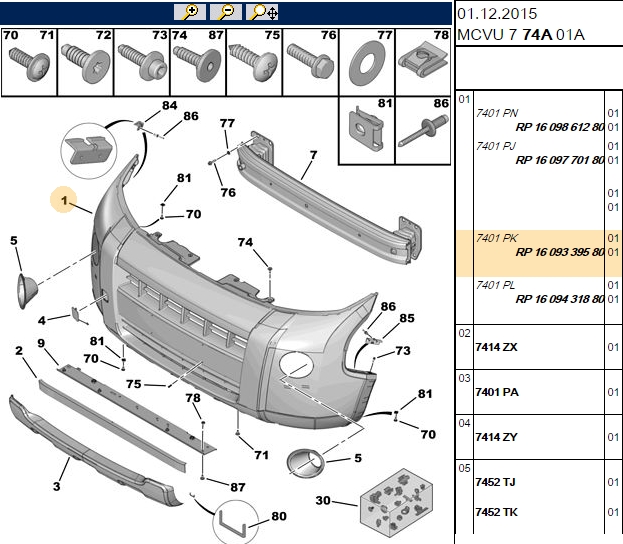Screen dimensions: 623x544
Task: Select part number RP 16 097 701 80
Action: [560, 160]
